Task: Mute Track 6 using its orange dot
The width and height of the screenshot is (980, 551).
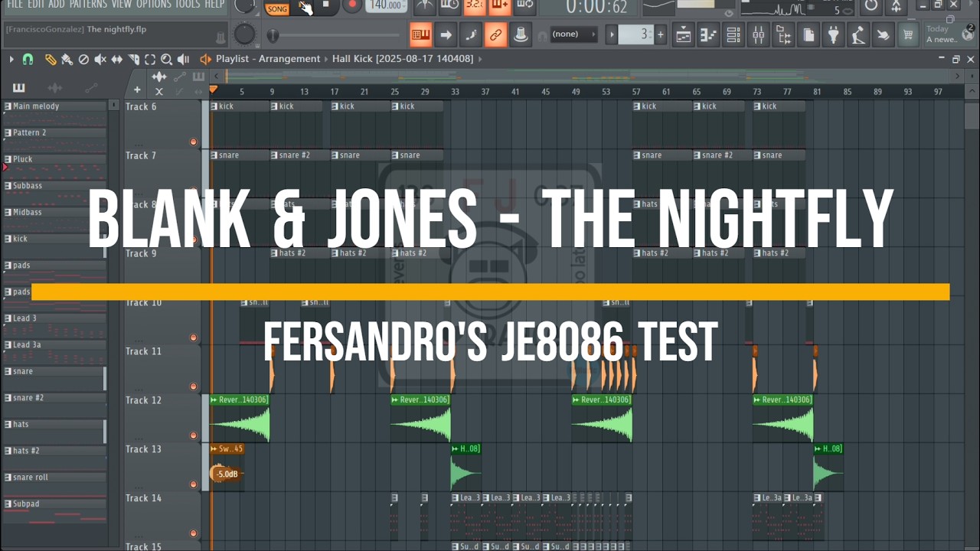Action: pyautogui.click(x=193, y=142)
